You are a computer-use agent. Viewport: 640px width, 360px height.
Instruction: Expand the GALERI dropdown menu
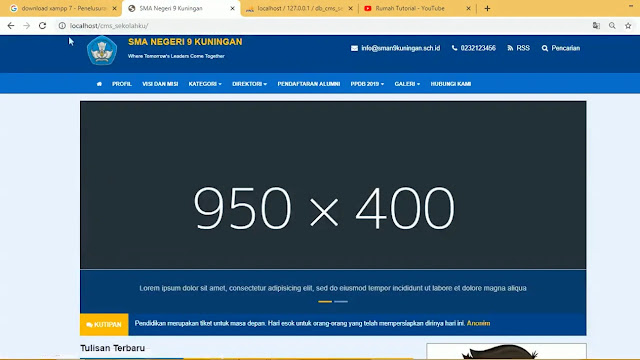pyautogui.click(x=407, y=84)
